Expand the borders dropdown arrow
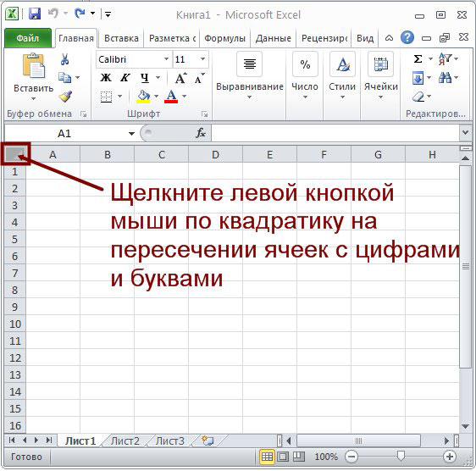 (120, 97)
